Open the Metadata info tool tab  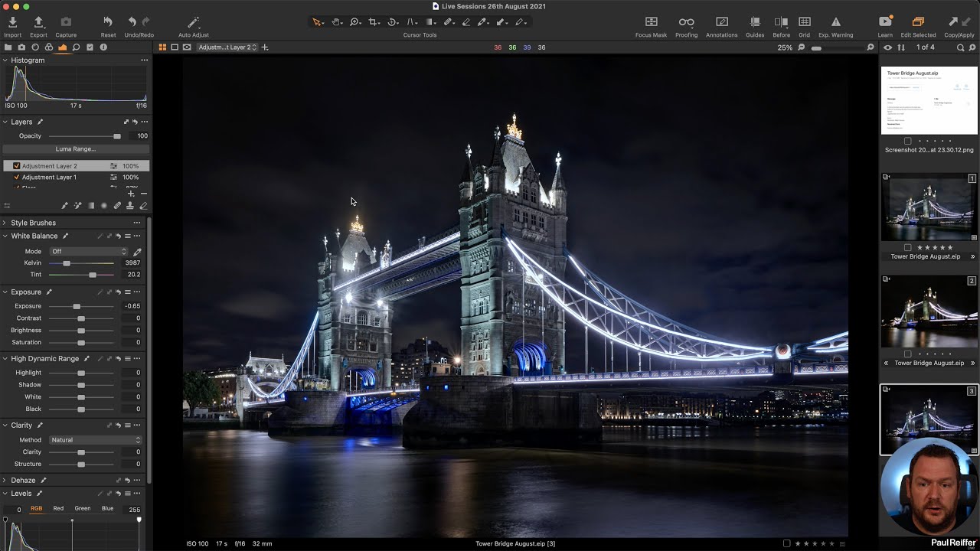coord(103,47)
